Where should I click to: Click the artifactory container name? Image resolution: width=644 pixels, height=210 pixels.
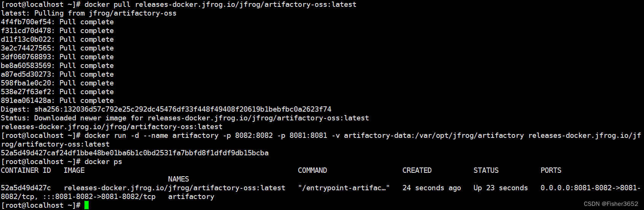pyautogui.click(x=191, y=197)
